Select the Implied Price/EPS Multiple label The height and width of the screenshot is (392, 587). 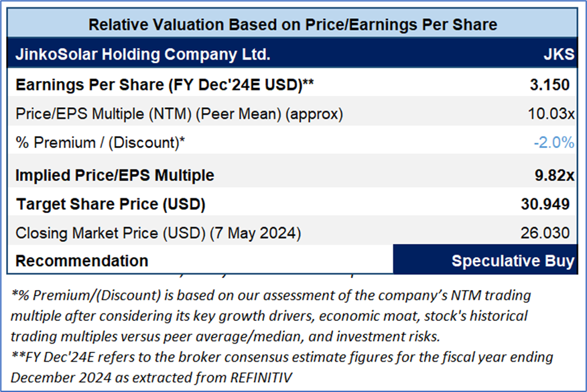pyautogui.click(x=115, y=176)
